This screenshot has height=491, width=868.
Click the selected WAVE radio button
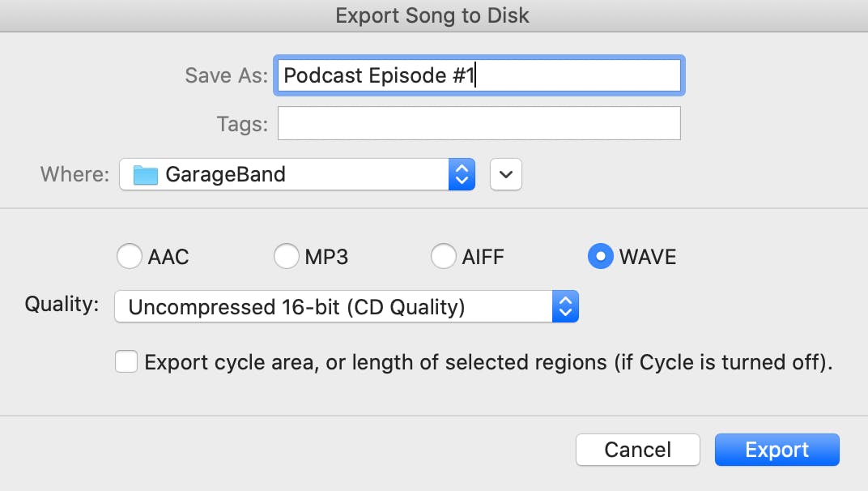tap(600, 256)
